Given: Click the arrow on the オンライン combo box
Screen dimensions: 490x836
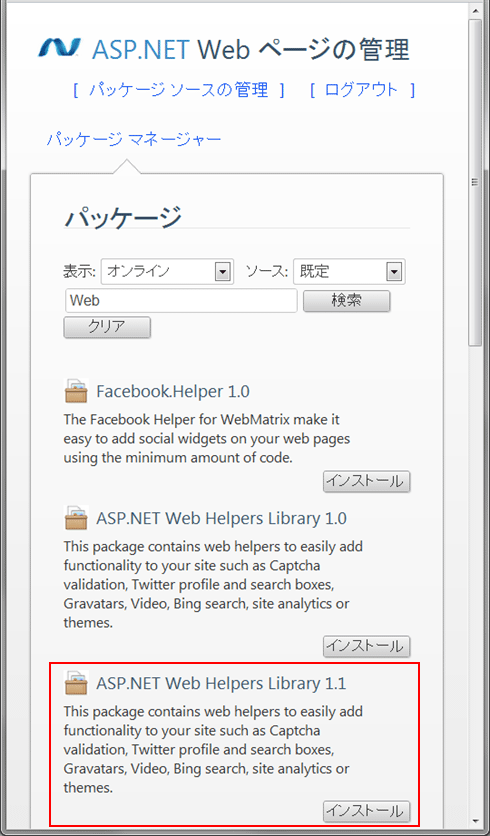Looking at the screenshot, I should tap(222, 272).
